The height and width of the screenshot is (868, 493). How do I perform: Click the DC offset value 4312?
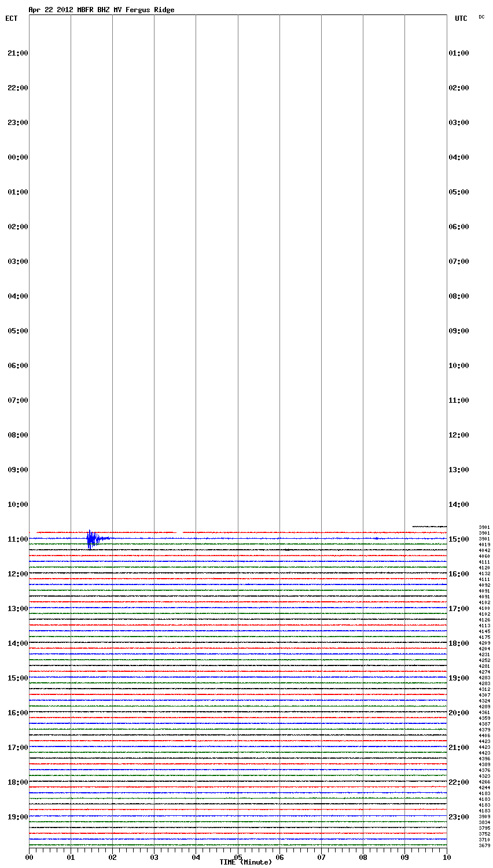(x=484, y=689)
